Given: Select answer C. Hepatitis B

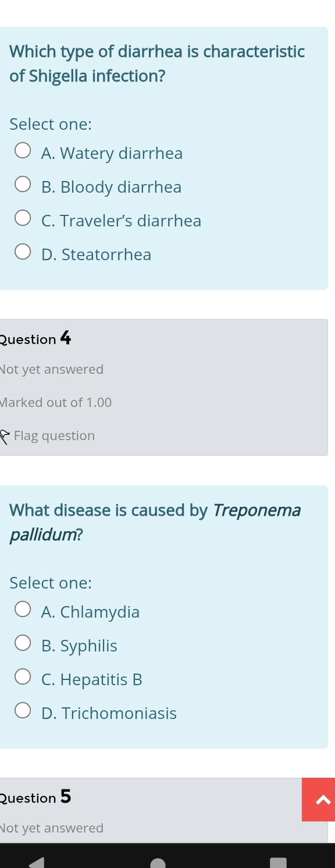Looking at the screenshot, I should (x=22, y=676).
